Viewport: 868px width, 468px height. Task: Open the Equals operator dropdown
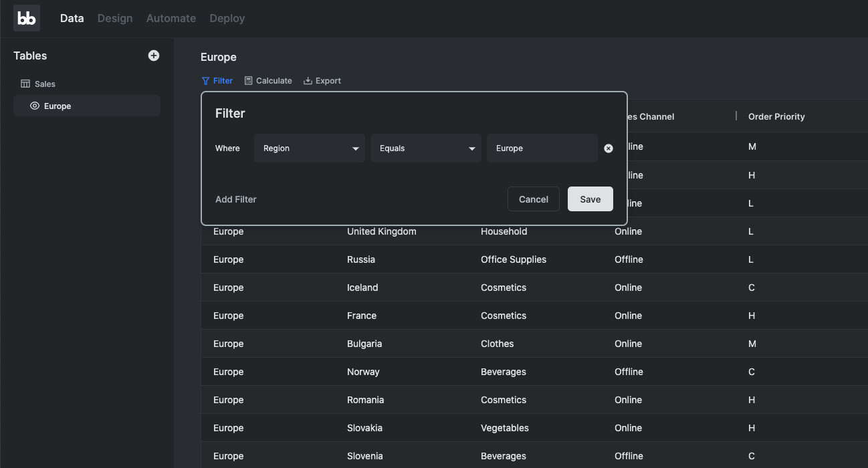(x=426, y=148)
